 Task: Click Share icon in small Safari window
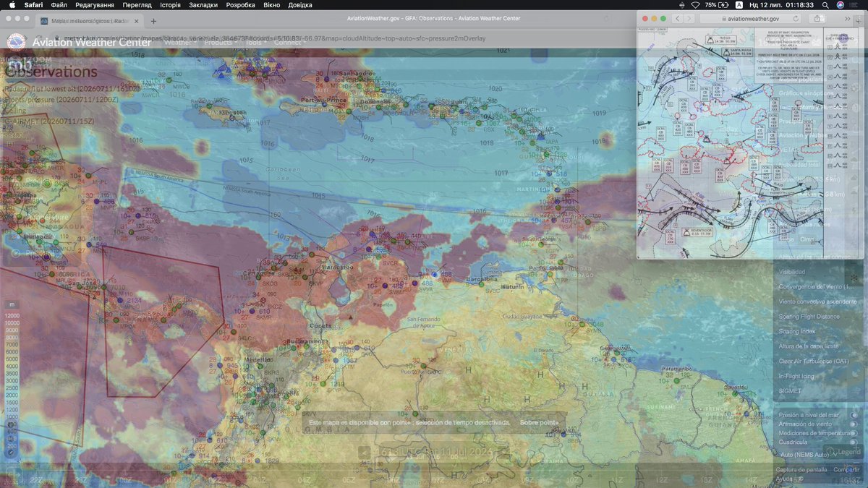tap(818, 18)
